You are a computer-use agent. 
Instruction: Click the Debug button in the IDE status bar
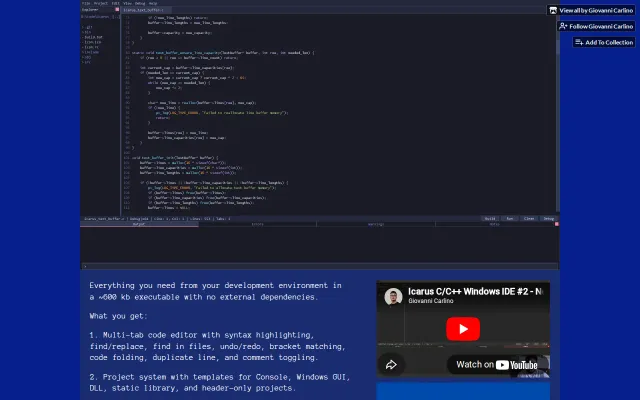(549, 219)
